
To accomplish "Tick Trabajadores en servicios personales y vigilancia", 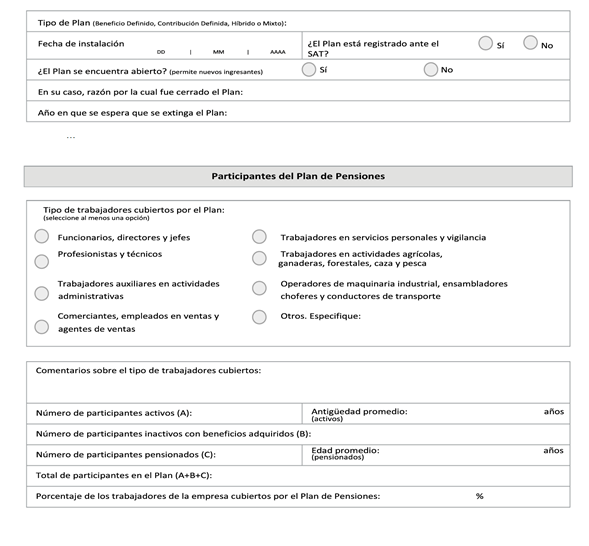I will click(259, 237).
